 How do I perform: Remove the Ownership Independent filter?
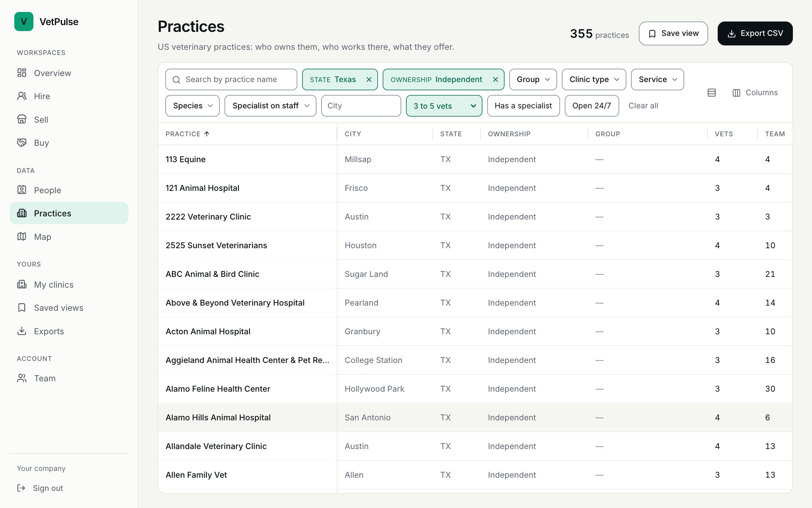496,80
